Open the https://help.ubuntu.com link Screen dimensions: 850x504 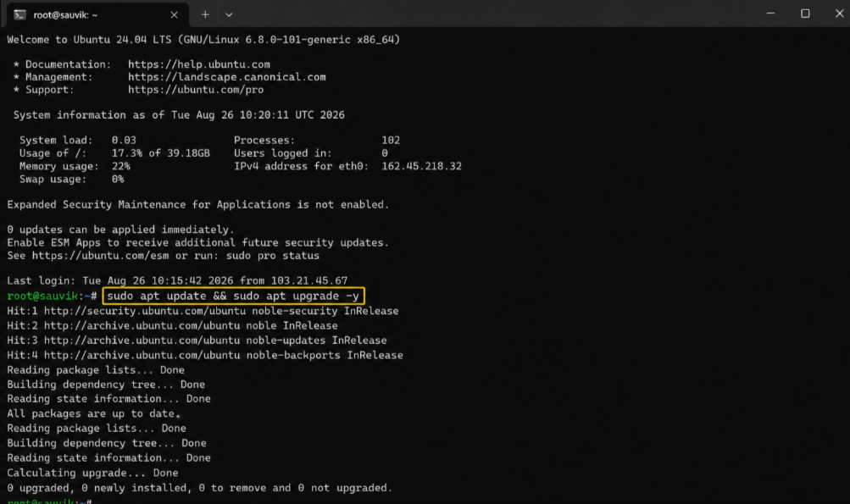199,64
